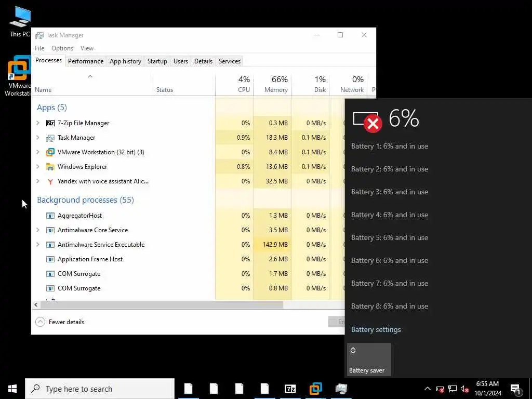Click the Antimalware Core Service icon
The image size is (532, 399).
[50, 230]
